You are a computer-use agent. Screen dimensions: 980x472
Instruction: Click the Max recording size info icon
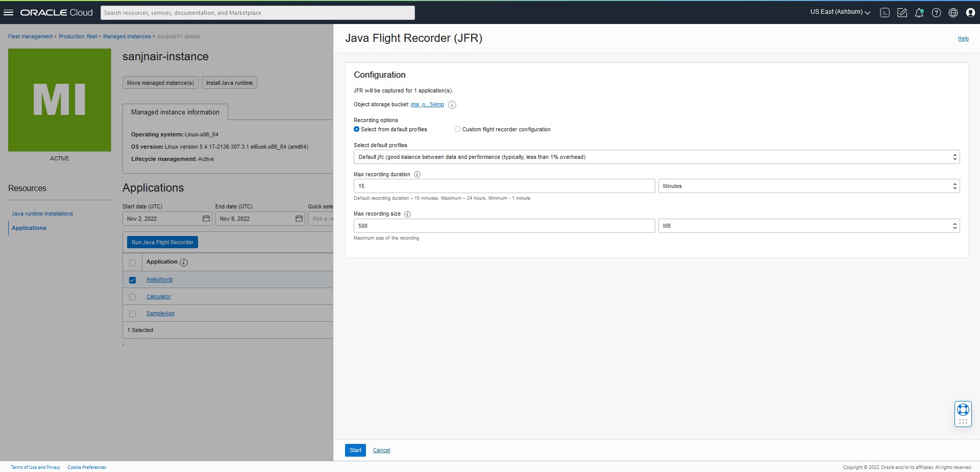[407, 214]
